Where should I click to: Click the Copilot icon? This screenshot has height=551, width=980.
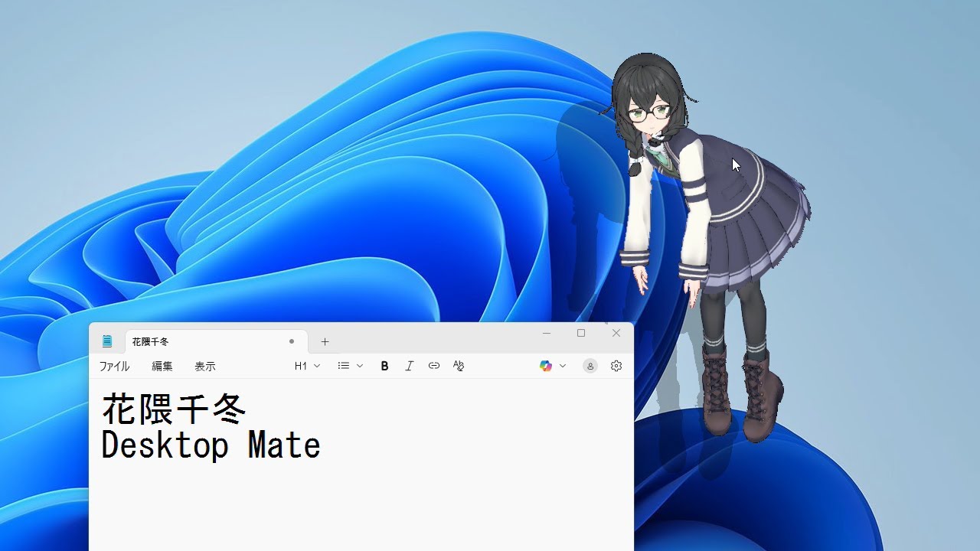546,366
